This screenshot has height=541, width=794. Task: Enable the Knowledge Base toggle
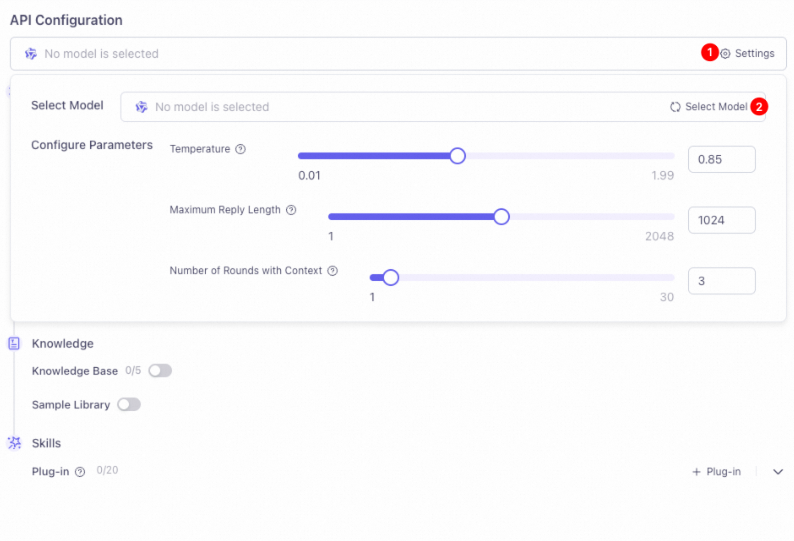160,371
